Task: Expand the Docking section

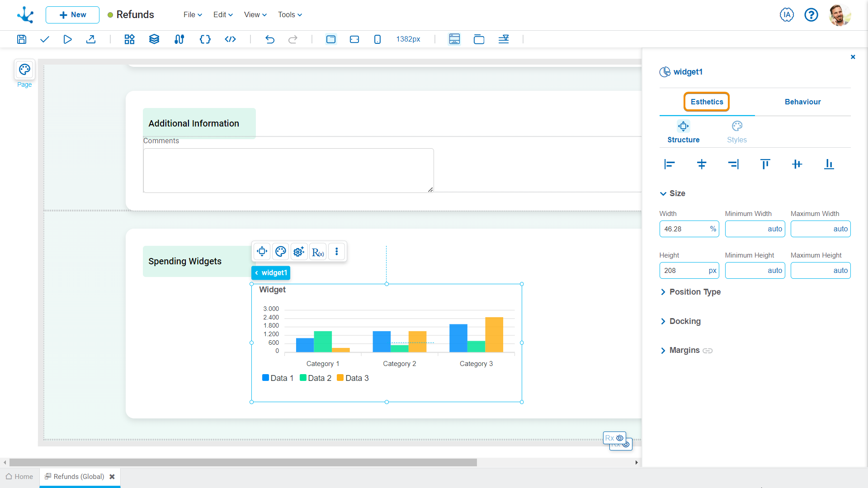Action: tap(684, 321)
